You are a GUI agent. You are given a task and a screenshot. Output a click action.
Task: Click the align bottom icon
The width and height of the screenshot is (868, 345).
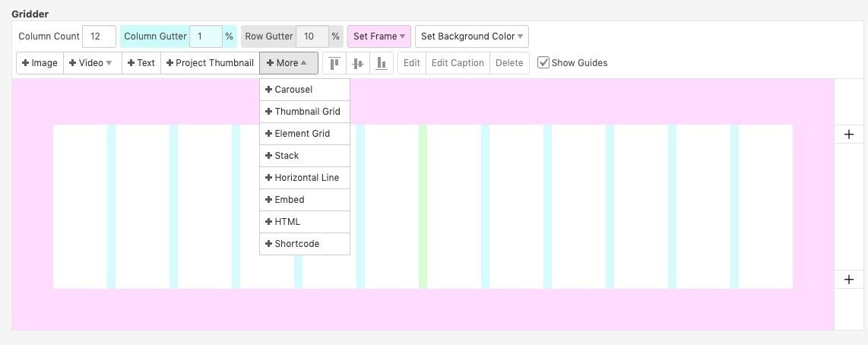pyautogui.click(x=382, y=63)
